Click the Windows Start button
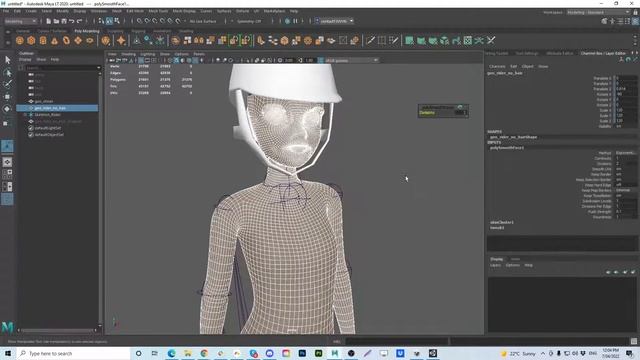Image resolution: width=640 pixels, height=360 pixels. (x=8, y=353)
